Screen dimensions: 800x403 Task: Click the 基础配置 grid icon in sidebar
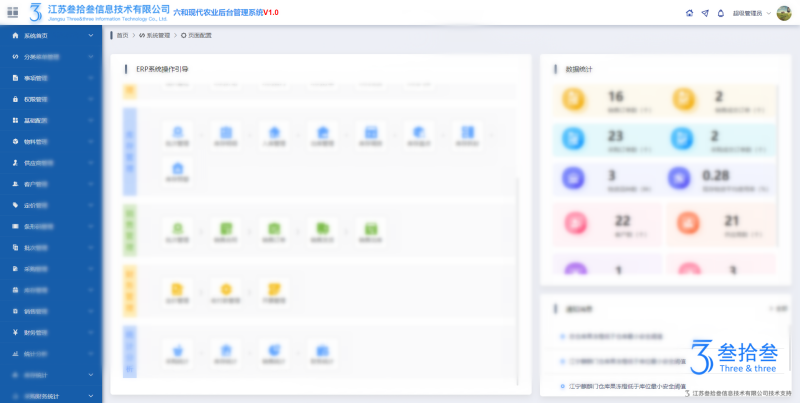(14, 120)
